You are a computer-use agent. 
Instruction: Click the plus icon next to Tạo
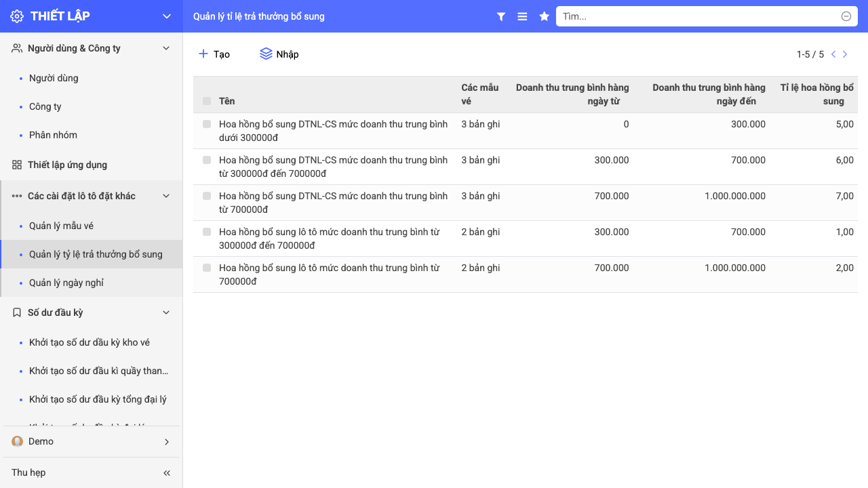tap(203, 54)
